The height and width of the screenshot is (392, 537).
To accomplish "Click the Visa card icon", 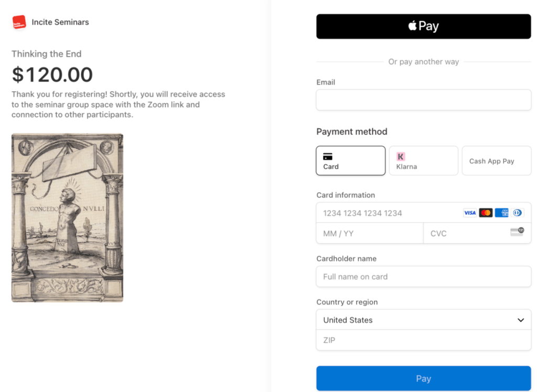I will click(469, 213).
